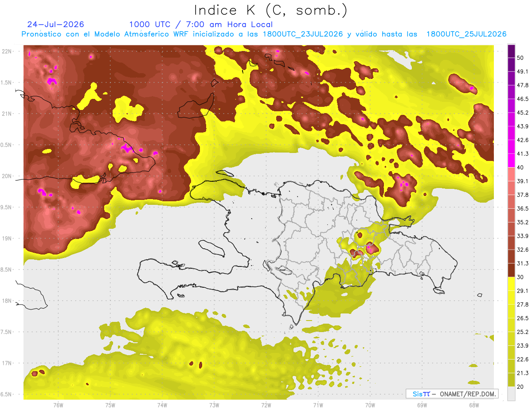Select latitude label '20N'
Viewport: 532px width, 411px height.
(x=7, y=176)
